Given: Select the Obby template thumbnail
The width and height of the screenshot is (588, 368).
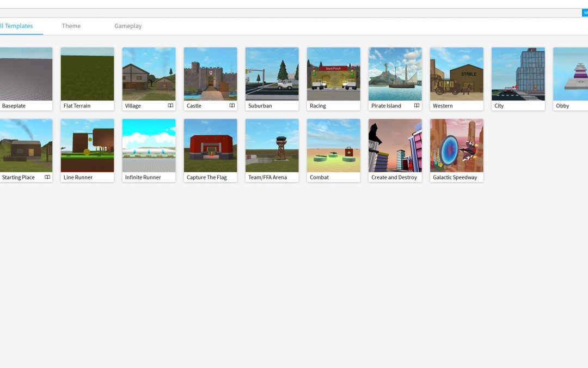Looking at the screenshot, I should click(x=571, y=74).
